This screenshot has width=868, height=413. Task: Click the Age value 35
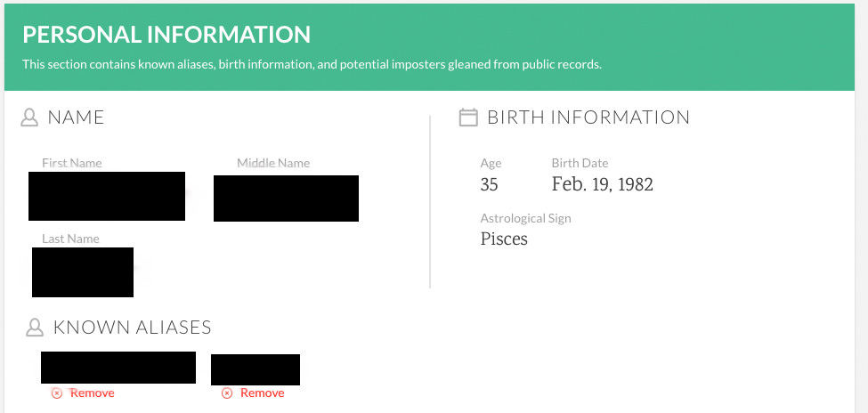[490, 184]
